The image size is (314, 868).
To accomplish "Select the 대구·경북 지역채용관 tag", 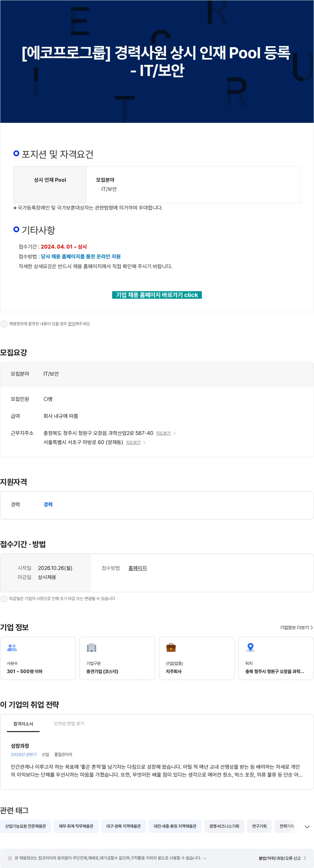I will [124, 826].
